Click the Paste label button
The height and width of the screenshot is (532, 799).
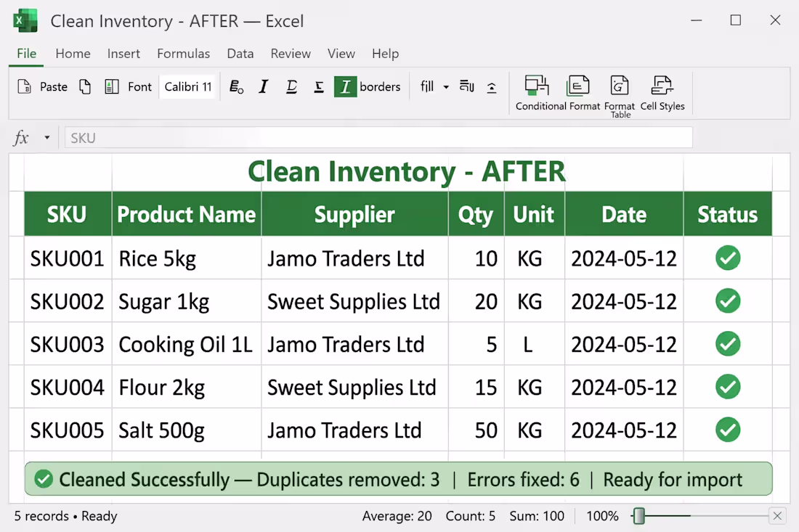coord(54,86)
